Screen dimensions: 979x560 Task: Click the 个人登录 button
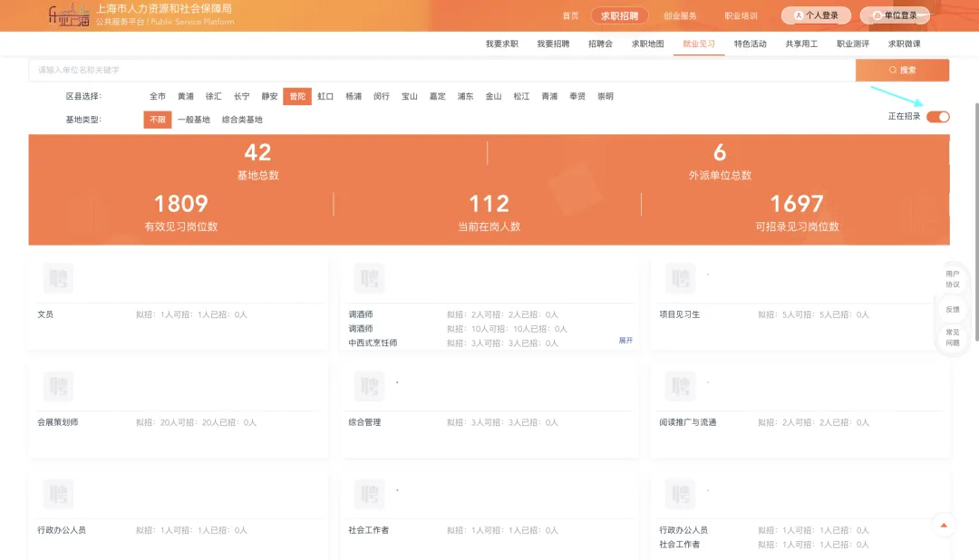(816, 15)
